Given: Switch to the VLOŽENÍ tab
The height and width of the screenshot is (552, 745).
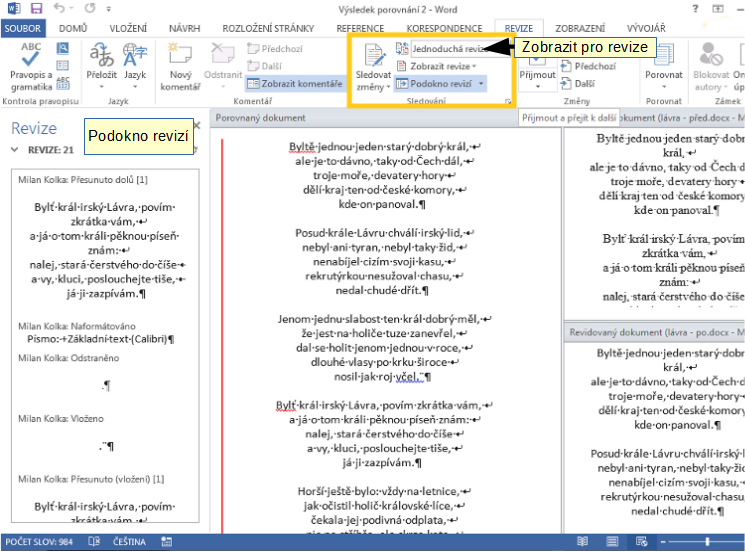Looking at the screenshot, I should pos(128,29).
